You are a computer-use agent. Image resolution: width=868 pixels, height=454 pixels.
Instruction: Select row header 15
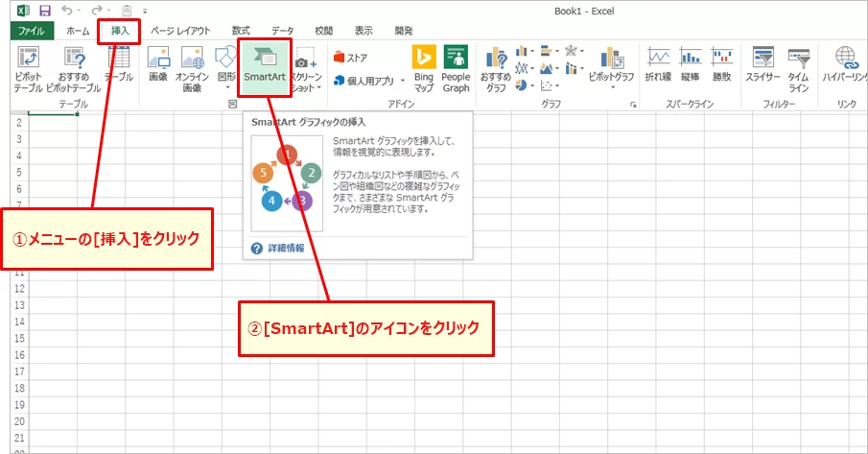click(x=19, y=338)
